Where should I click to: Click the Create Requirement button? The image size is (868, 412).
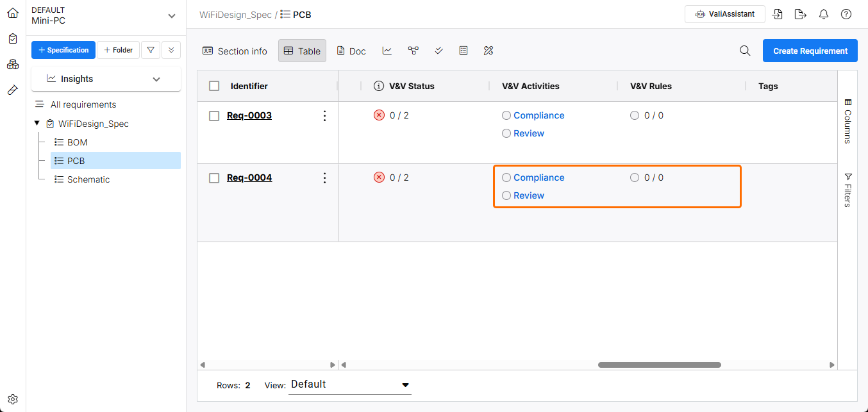[810, 51]
